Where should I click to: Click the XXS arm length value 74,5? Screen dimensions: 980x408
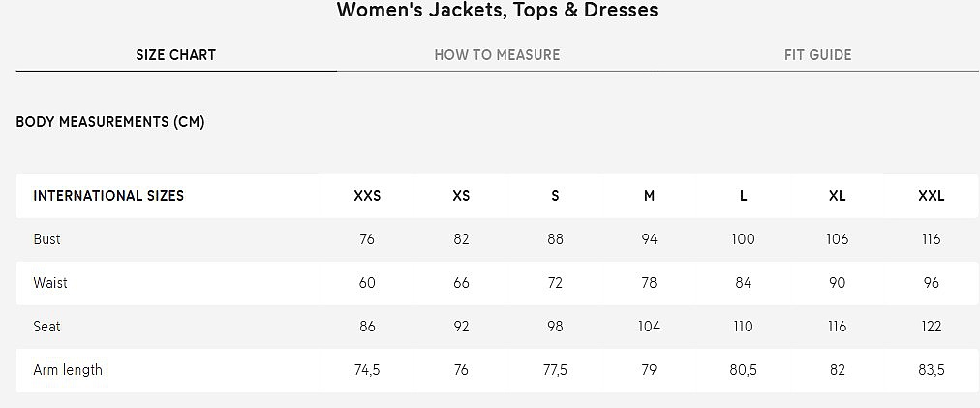(367, 370)
